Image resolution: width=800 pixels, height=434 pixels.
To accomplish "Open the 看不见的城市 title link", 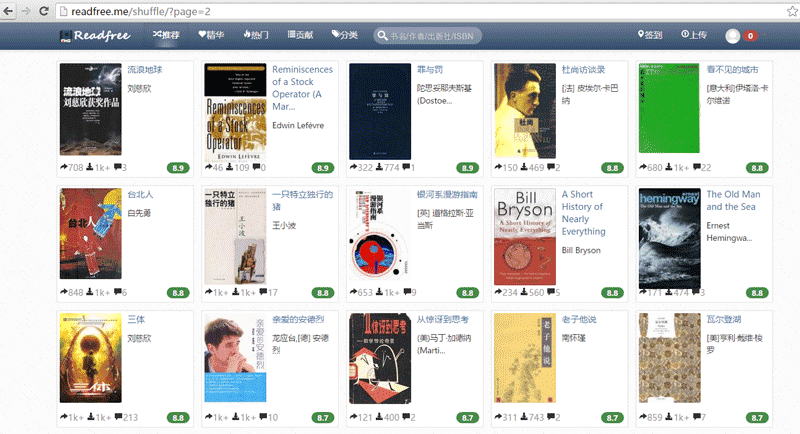I will pos(732,69).
